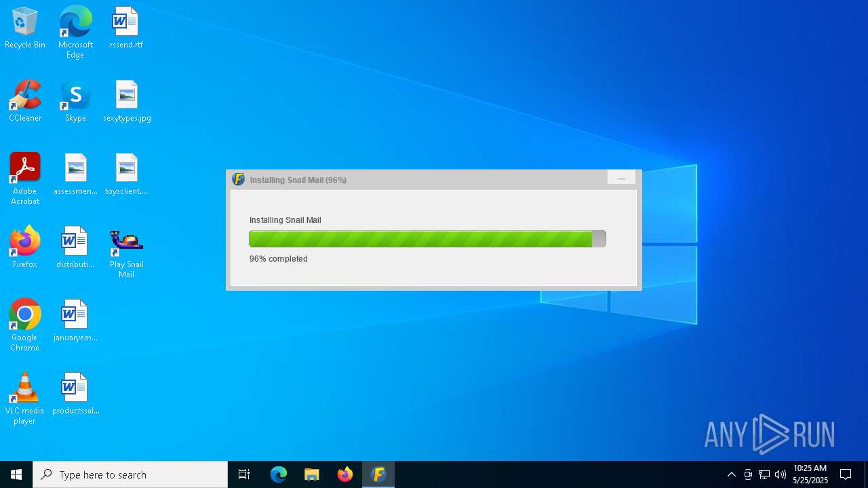The width and height of the screenshot is (868, 488).
Task: Switch to the installer taskbar button
Action: (378, 474)
